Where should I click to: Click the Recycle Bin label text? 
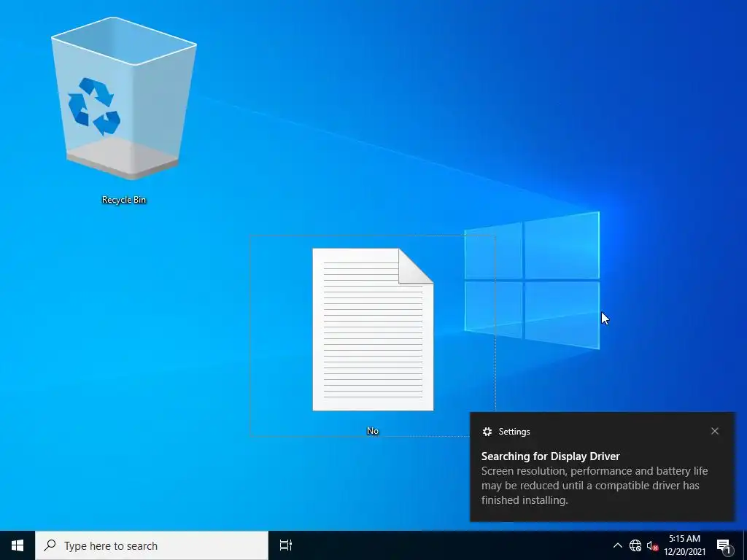(124, 200)
